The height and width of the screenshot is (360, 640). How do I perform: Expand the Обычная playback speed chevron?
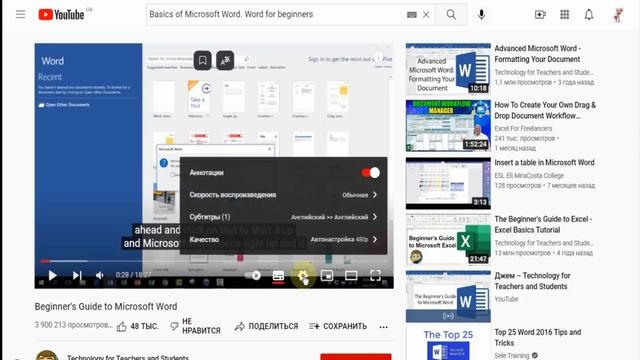coord(375,195)
